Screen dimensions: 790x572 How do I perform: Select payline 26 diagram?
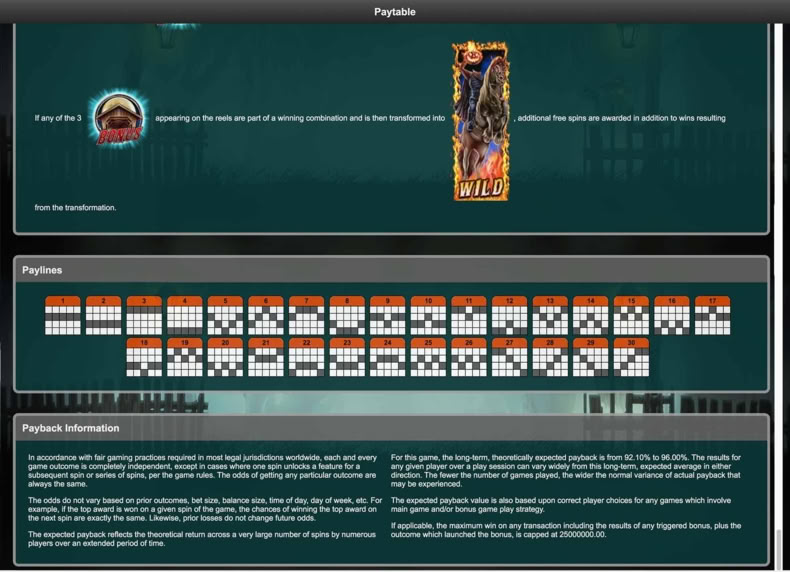point(469,357)
